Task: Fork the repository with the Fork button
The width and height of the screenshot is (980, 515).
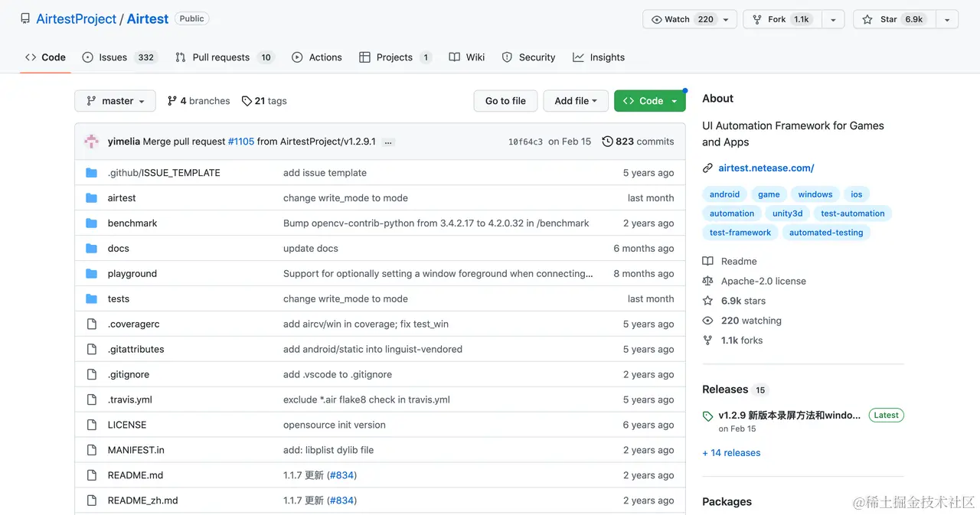Action: (782, 19)
